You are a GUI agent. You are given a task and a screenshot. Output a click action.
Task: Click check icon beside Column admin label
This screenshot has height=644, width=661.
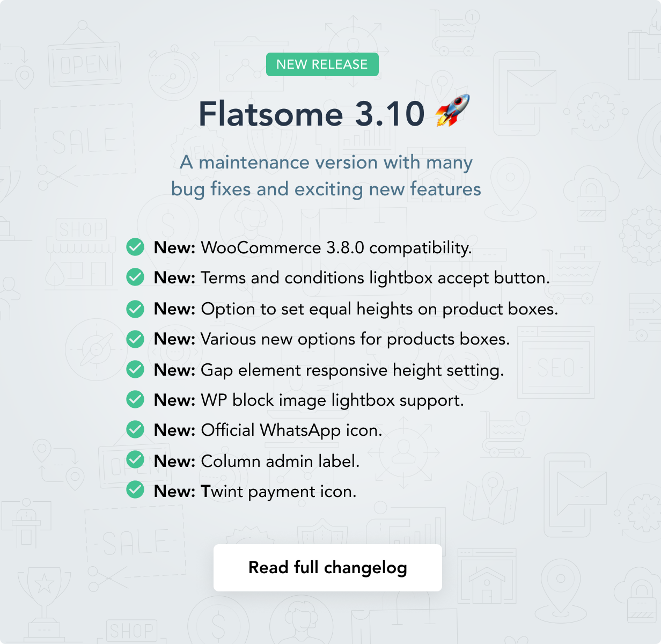135,460
